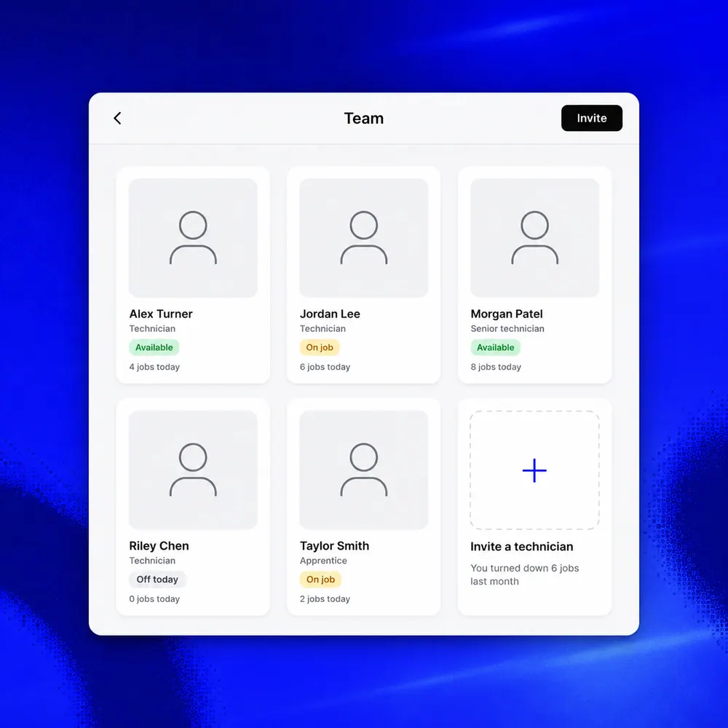The image size is (728, 728).
Task: Click the blue plus icon to add technician
Action: (534, 470)
